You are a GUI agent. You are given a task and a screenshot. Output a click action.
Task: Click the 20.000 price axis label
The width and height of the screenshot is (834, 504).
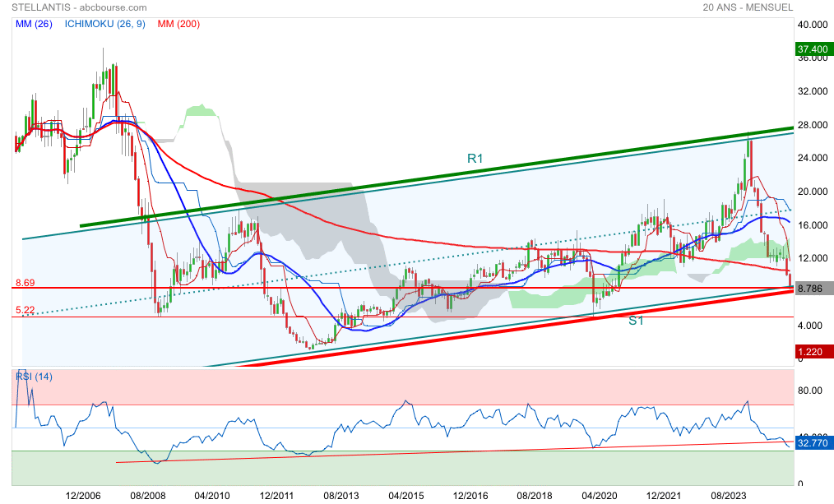click(813, 192)
